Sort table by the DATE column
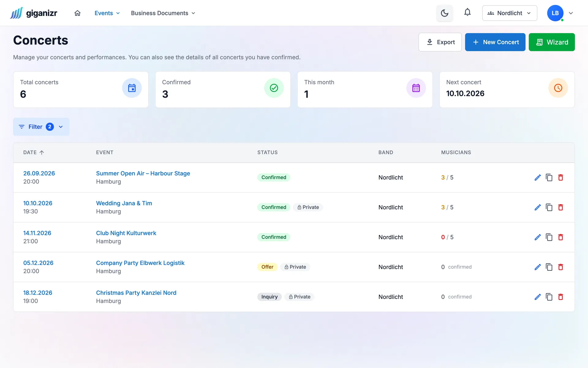 click(x=33, y=152)
